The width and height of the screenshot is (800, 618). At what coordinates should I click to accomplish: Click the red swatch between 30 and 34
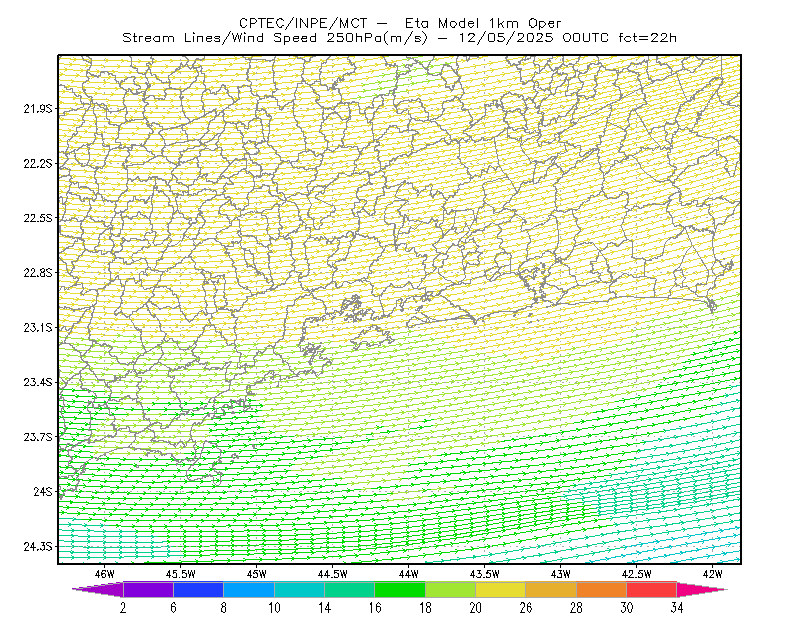652,589
